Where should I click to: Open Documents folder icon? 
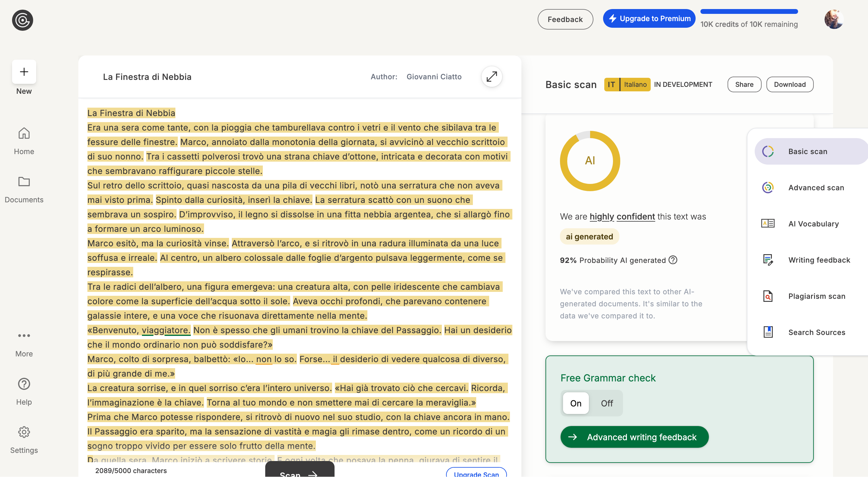coord(24,182)
